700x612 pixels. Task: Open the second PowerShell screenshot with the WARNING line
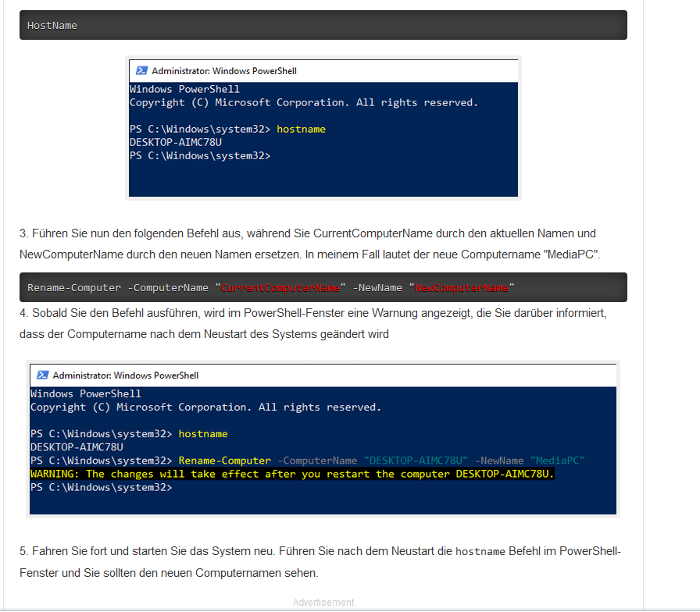[x=323, y=439]
